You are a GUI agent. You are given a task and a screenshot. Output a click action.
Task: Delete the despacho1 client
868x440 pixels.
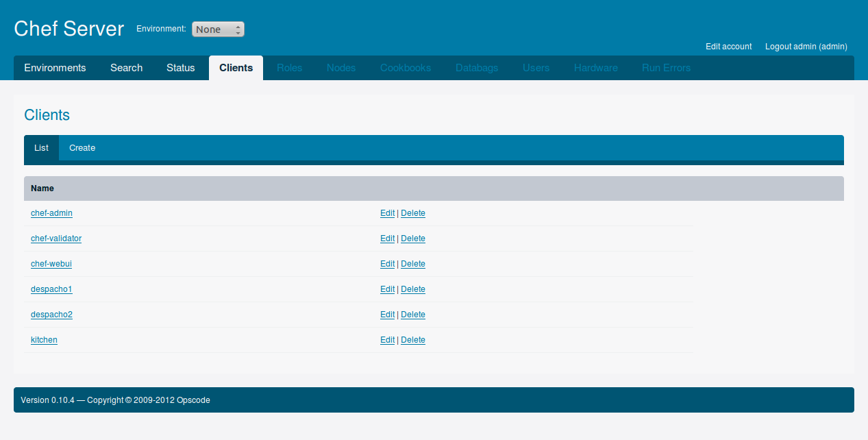click(413, 289)
